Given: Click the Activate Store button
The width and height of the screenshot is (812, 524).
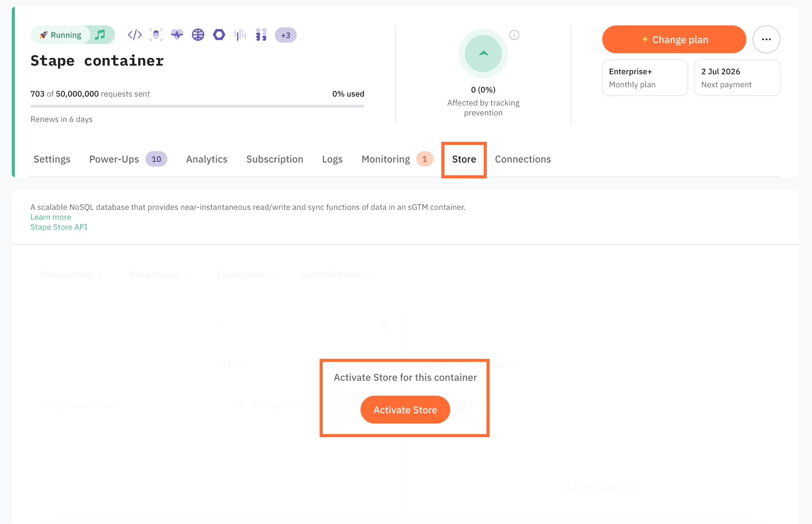Looking at the screenshot, I should 405,409.
